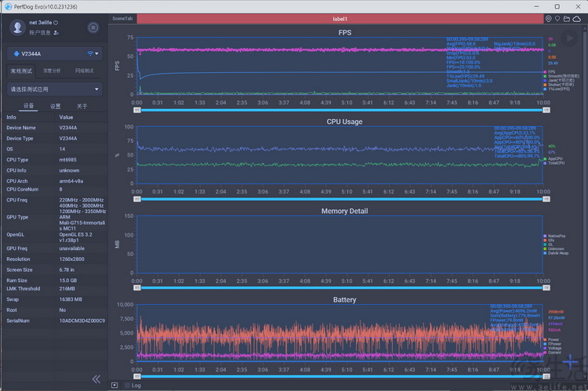588x391 pixels.
Task: Toggle the Stutter legend entry
Action: (559, 85)
